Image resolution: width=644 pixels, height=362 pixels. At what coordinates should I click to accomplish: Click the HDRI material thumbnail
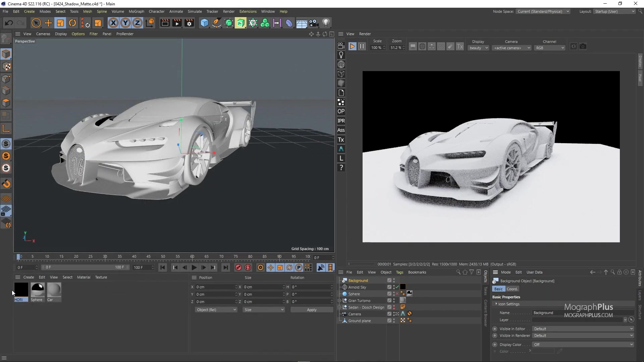pyautogui.click(x=21, y=289)
